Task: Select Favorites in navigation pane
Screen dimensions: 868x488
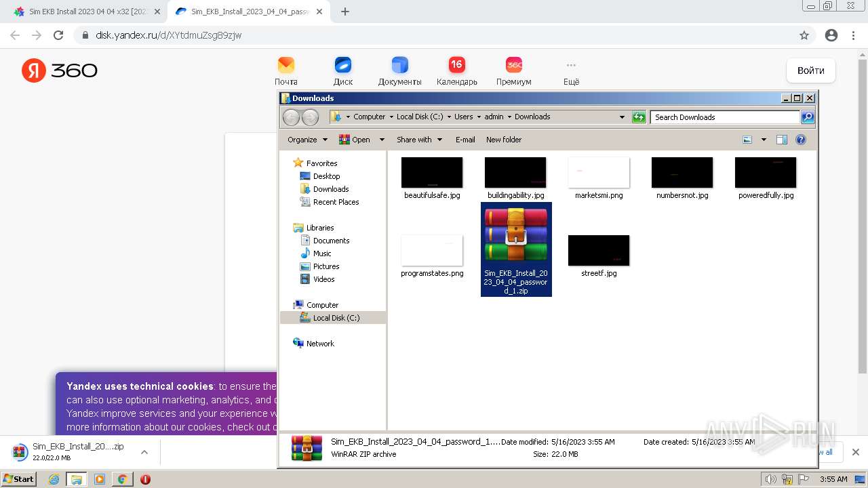Action: tap(315, 163)
